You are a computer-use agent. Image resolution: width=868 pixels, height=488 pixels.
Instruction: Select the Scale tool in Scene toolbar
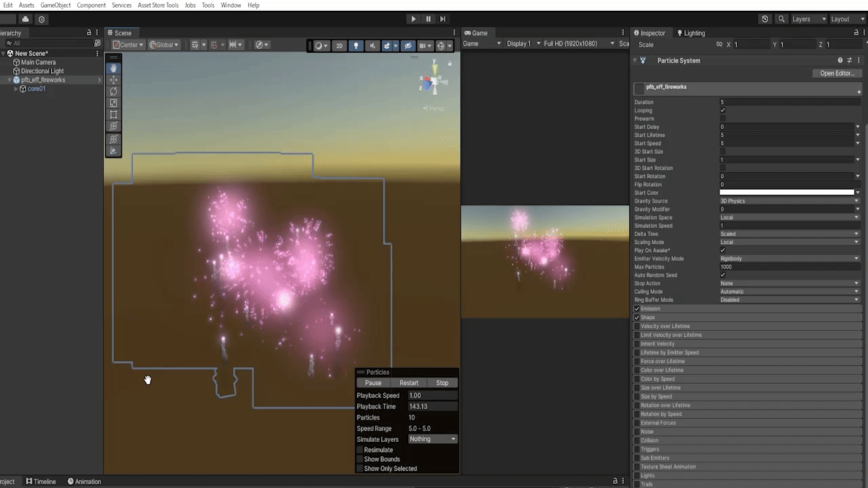[113, 103]
